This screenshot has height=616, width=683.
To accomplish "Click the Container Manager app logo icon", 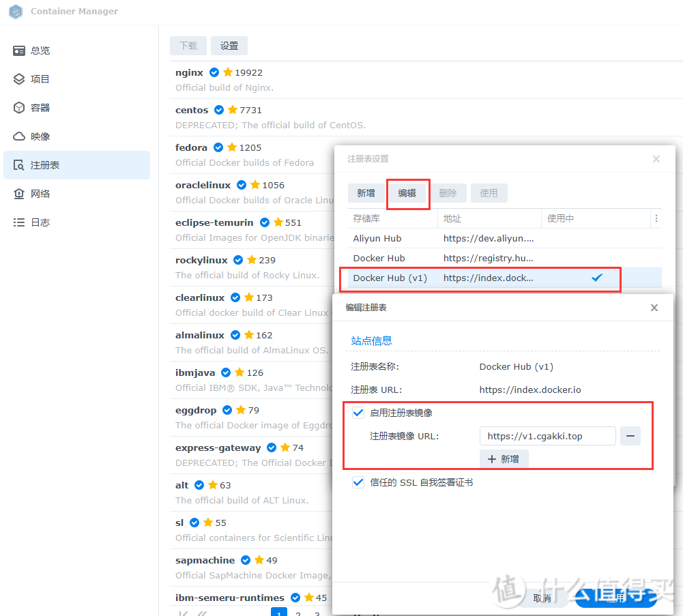I will [x=16, y=12].
